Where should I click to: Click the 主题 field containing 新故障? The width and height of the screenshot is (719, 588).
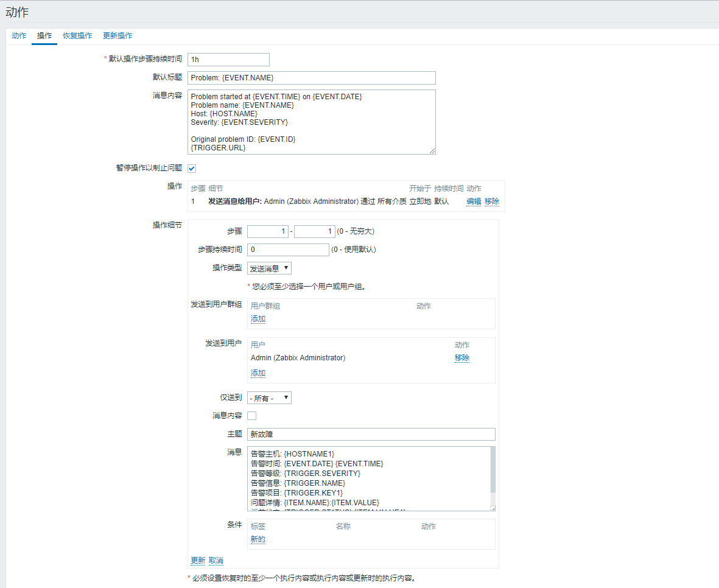click(371, 435)
